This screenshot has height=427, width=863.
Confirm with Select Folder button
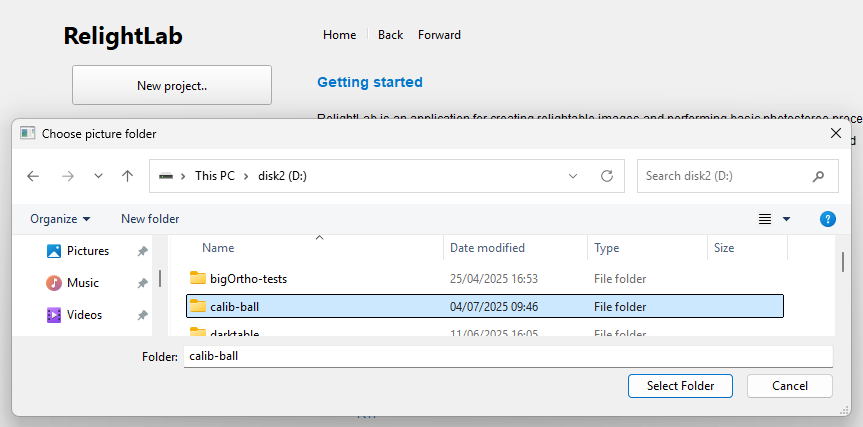point(680,386)
